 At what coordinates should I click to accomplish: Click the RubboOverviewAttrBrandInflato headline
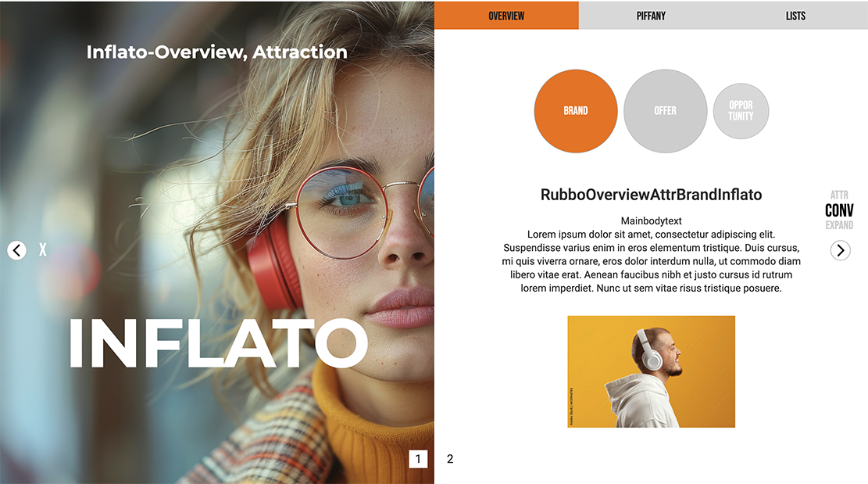[651, 195]
